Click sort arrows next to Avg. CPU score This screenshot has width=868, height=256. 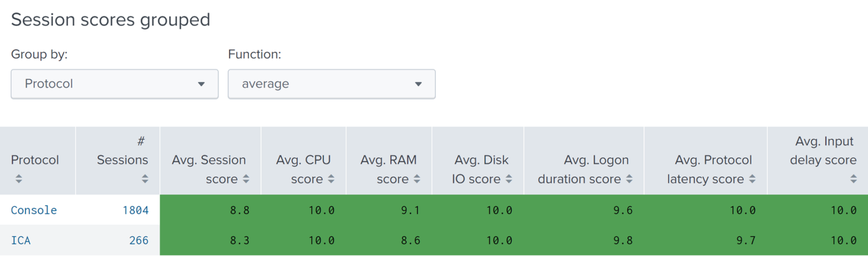(x=331, y=179)
